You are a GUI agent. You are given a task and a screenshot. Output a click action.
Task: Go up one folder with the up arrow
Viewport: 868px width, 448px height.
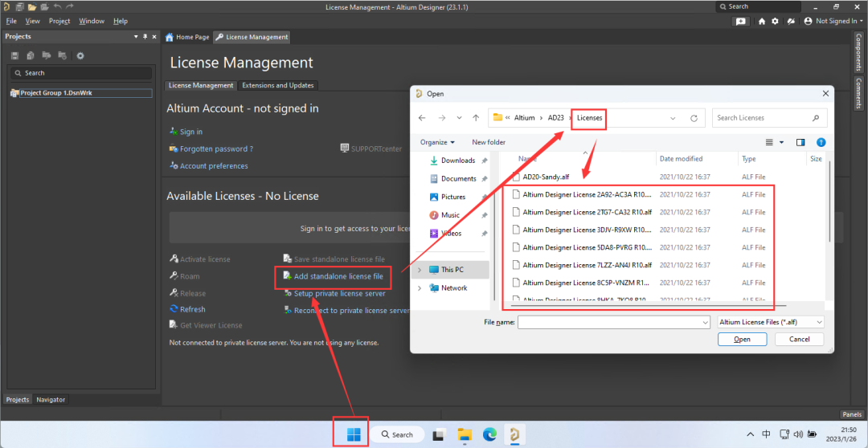[476, 118]
